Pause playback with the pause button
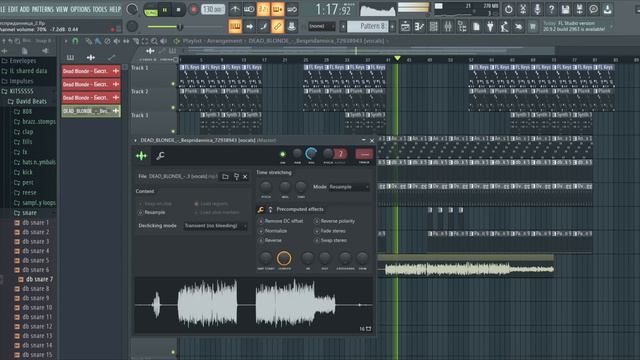 click(165, 9)
